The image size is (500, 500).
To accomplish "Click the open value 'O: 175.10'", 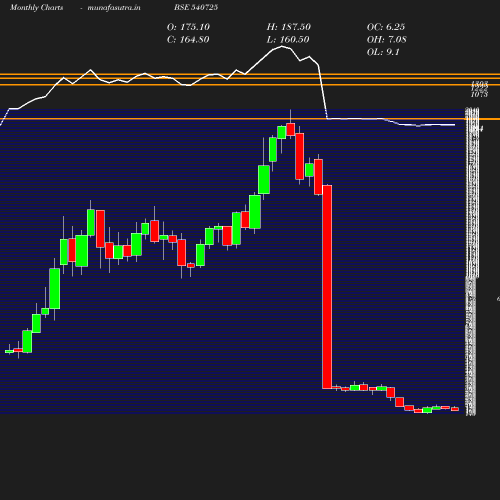I will pos(188,27).
